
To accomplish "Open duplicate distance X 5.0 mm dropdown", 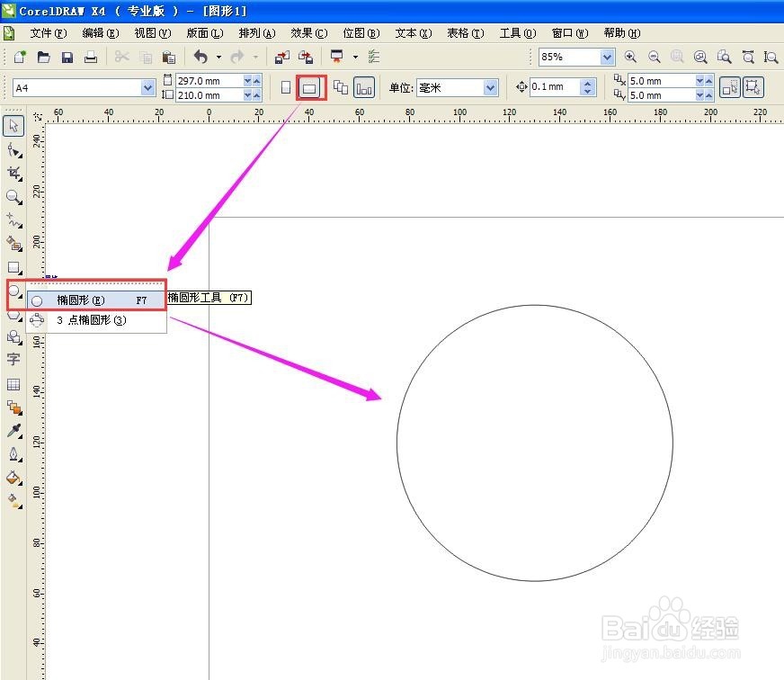I will (700, 81).
